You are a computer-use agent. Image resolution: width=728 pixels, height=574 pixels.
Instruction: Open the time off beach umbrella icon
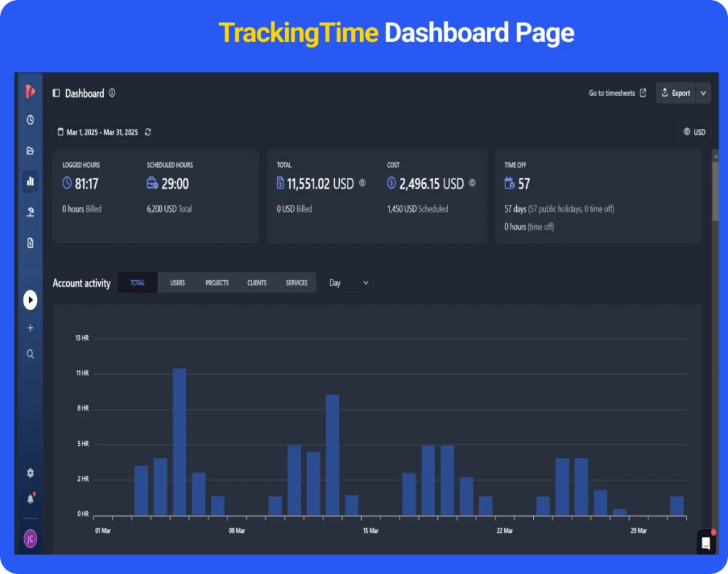click(30, 212)
